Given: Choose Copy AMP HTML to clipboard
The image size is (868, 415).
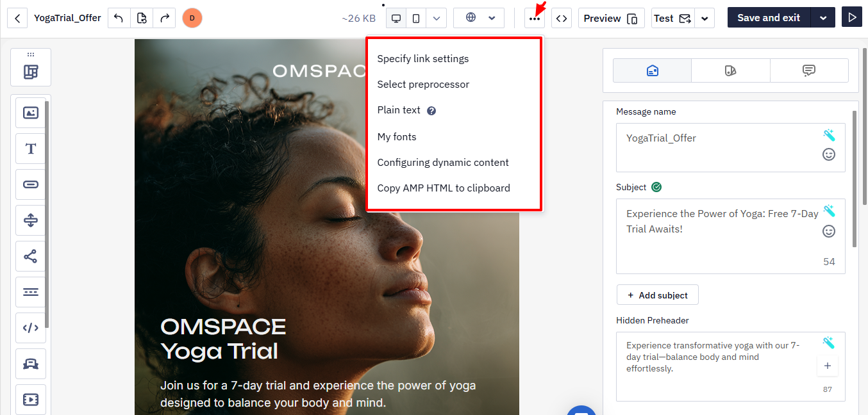Looking at the screenshot, I should pyautogui.click(x=444, y=188).
